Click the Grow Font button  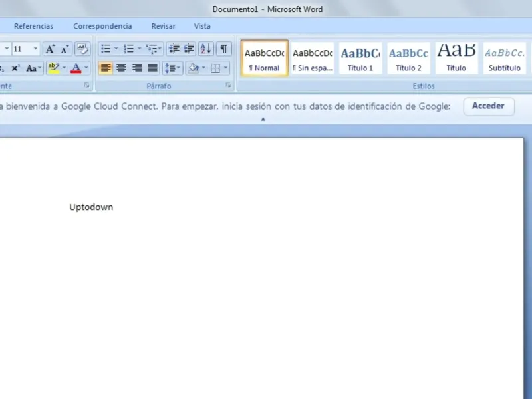(51, 49)
